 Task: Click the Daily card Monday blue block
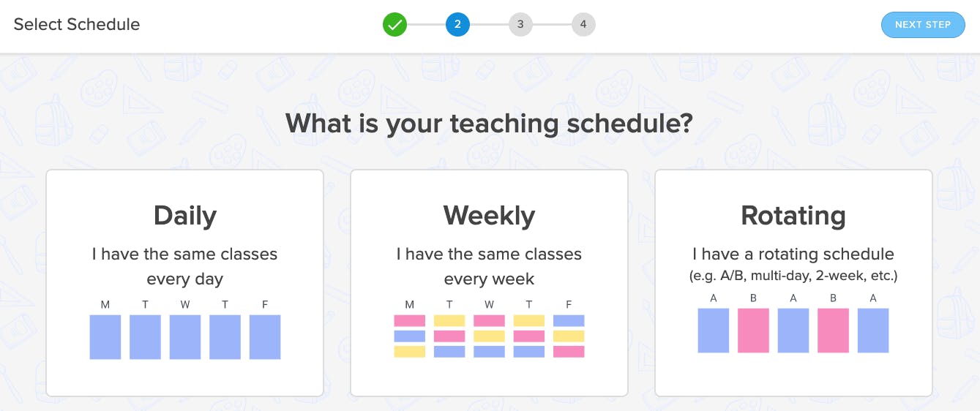105,337
